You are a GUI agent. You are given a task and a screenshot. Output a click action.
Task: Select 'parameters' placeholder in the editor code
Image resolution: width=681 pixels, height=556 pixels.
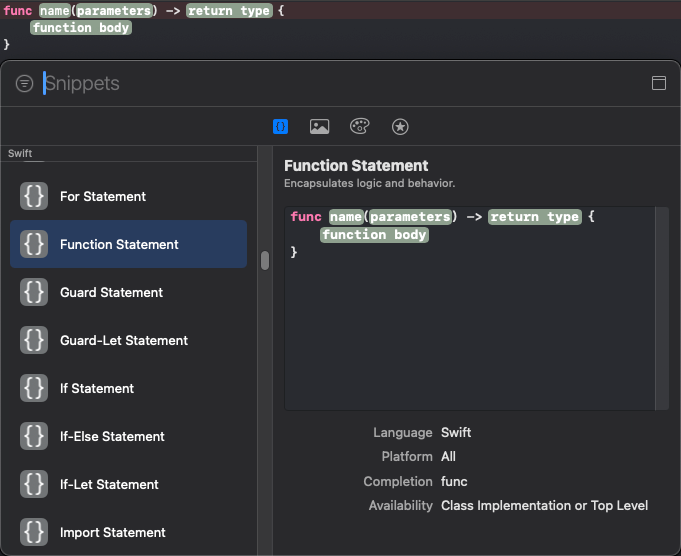coord(114,10)
